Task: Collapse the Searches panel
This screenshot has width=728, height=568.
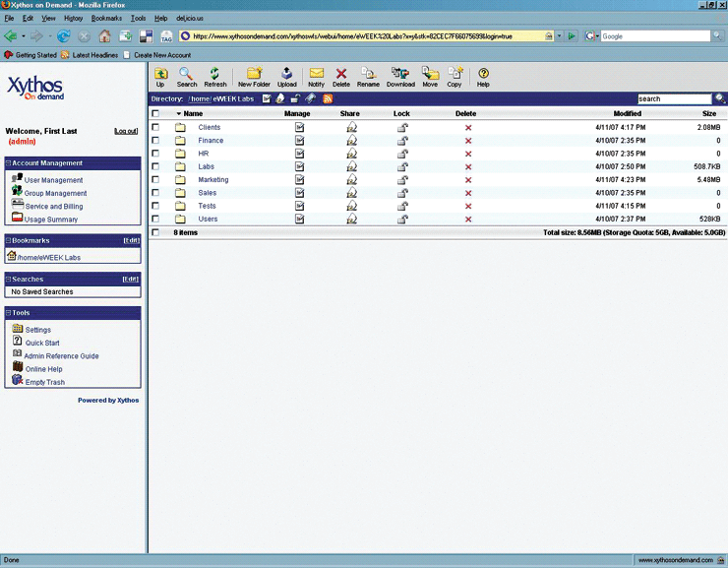Action: (8, 279)
